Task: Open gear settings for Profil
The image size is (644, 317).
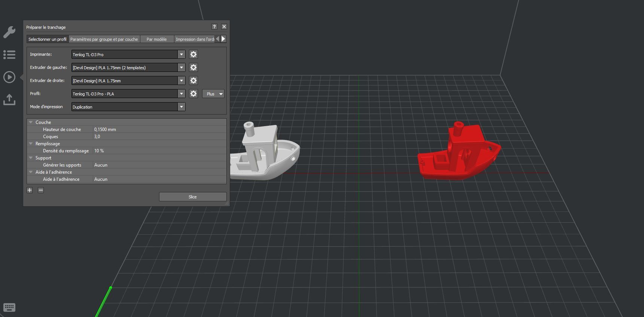Action: [193, 94]
